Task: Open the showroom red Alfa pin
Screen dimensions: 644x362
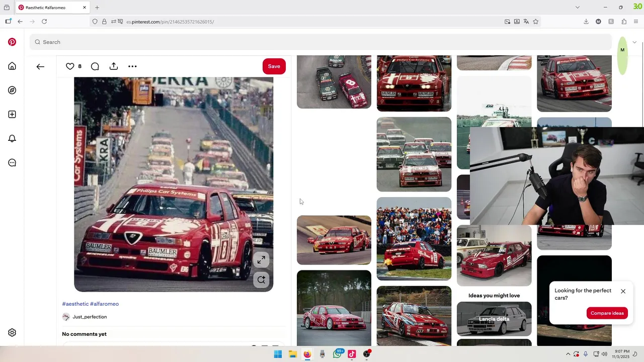Action: pos(494,255)
